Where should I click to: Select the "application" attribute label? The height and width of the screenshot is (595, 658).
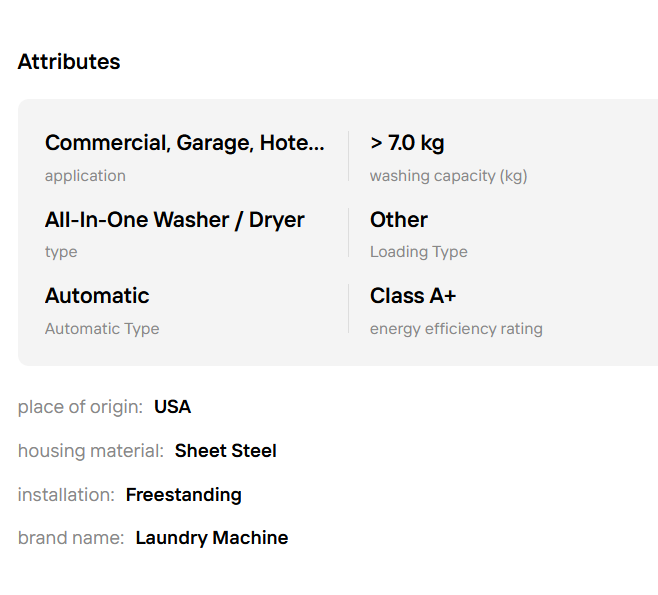pyautogui.click(x=85, y=176)
